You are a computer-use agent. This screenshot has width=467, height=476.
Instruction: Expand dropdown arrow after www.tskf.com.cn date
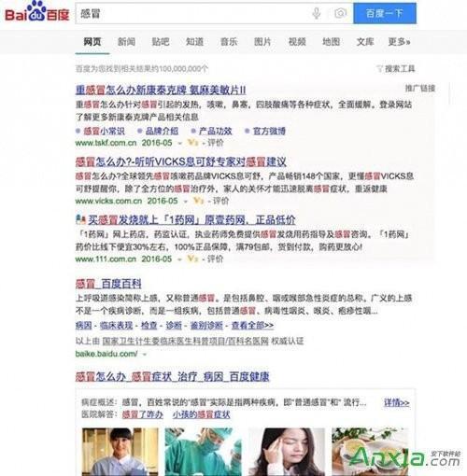pos(180,144)
